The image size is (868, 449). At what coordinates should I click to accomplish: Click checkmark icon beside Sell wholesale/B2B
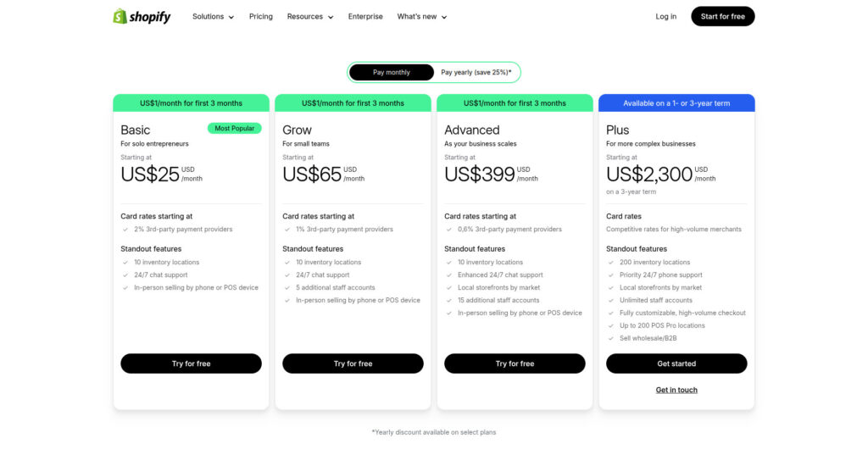pos(611,338)
